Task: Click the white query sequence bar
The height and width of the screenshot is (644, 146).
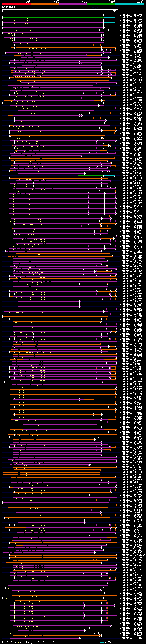Action: coord(60,10)
